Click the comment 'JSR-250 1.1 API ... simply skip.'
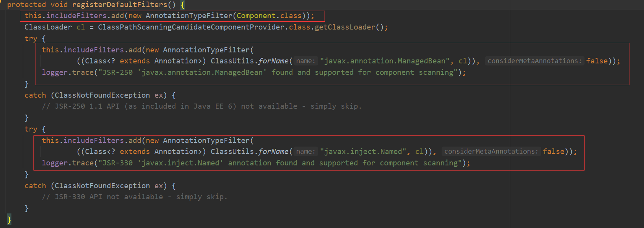This screenshot has width=644, height=228. click(202, 106)
